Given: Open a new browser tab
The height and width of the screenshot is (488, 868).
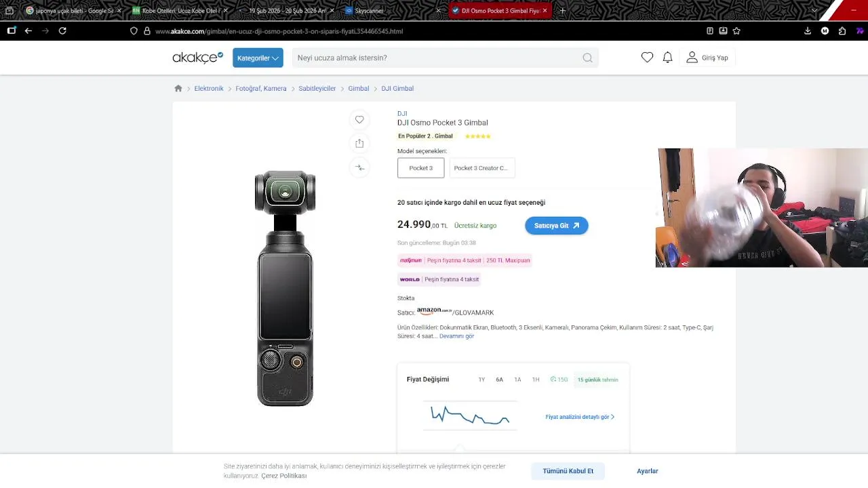Looking at the screenshot, I should [x=562, y=11].
